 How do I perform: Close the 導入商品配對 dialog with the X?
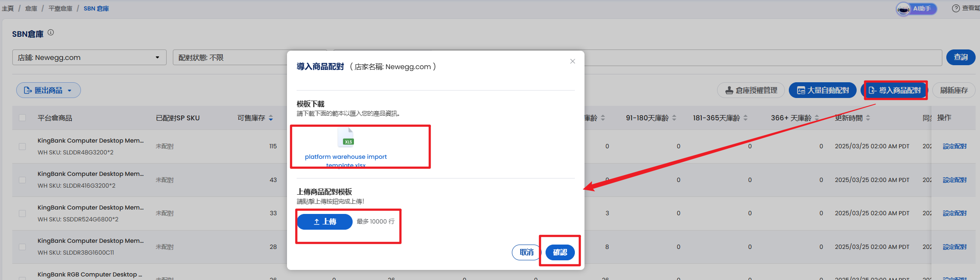573,61
